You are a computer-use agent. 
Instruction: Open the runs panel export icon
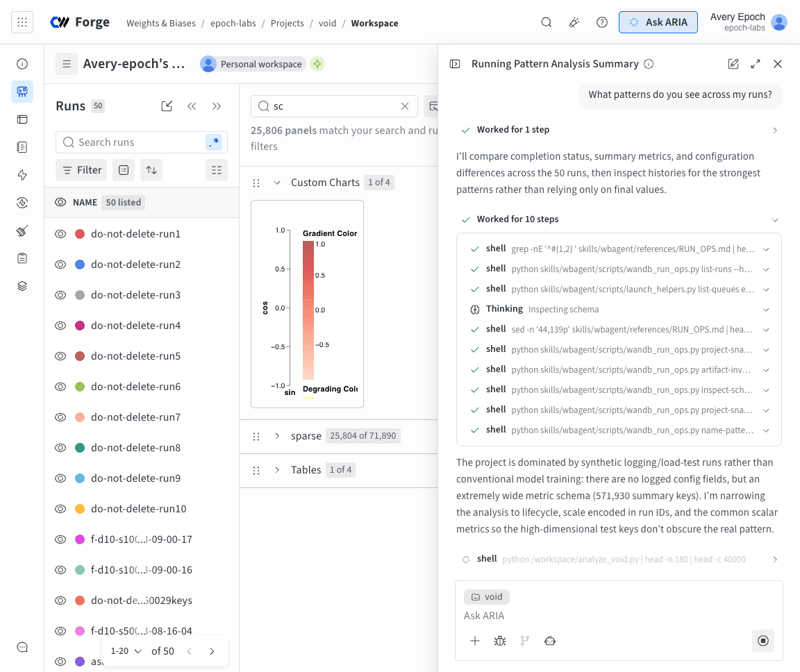(x=167, y=106)
